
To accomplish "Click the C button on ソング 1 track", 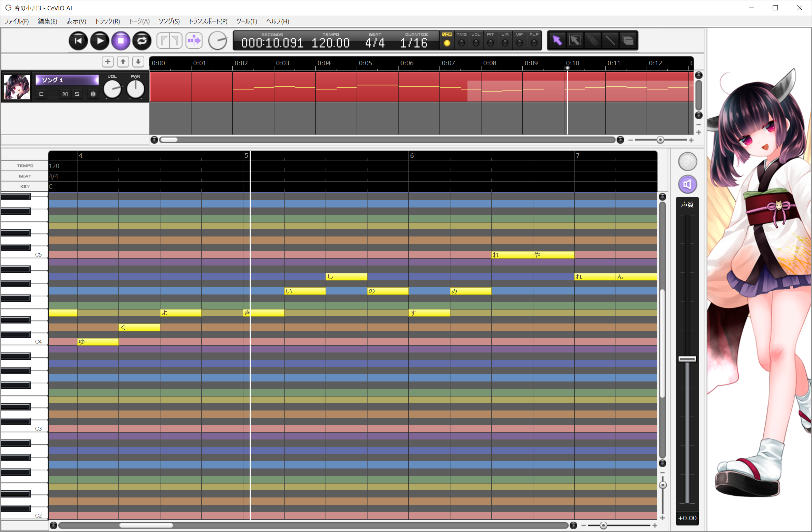I will point(41,94).
